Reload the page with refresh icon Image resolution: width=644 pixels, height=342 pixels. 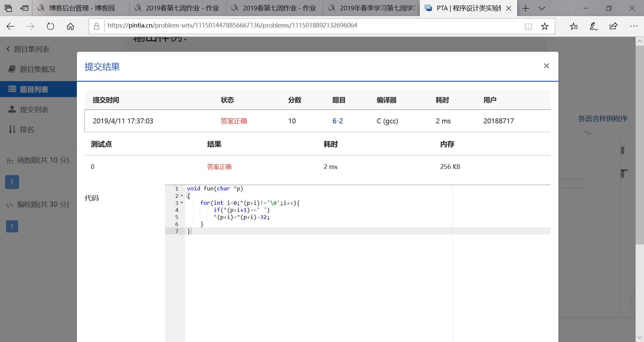coord(50,26)
